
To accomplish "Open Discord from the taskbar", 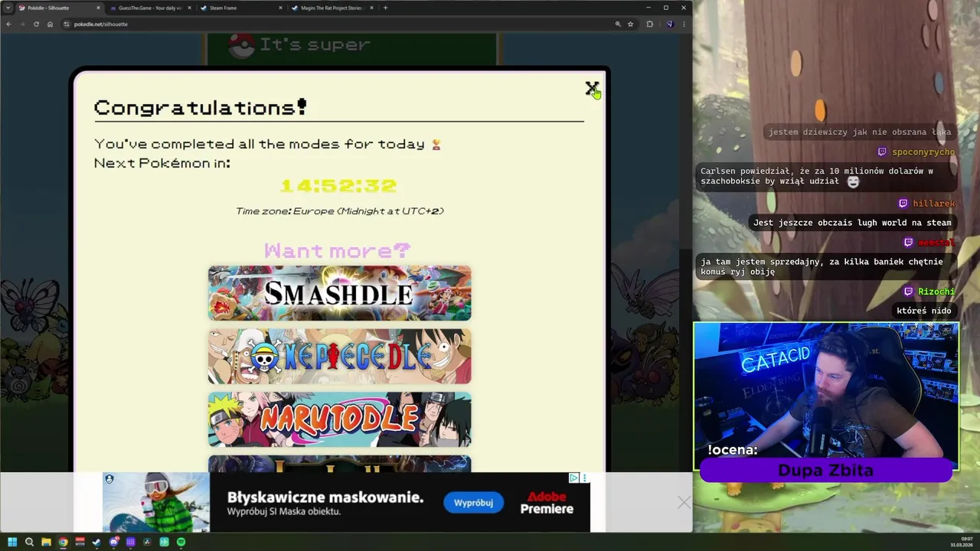I will (x=113, y=542).
